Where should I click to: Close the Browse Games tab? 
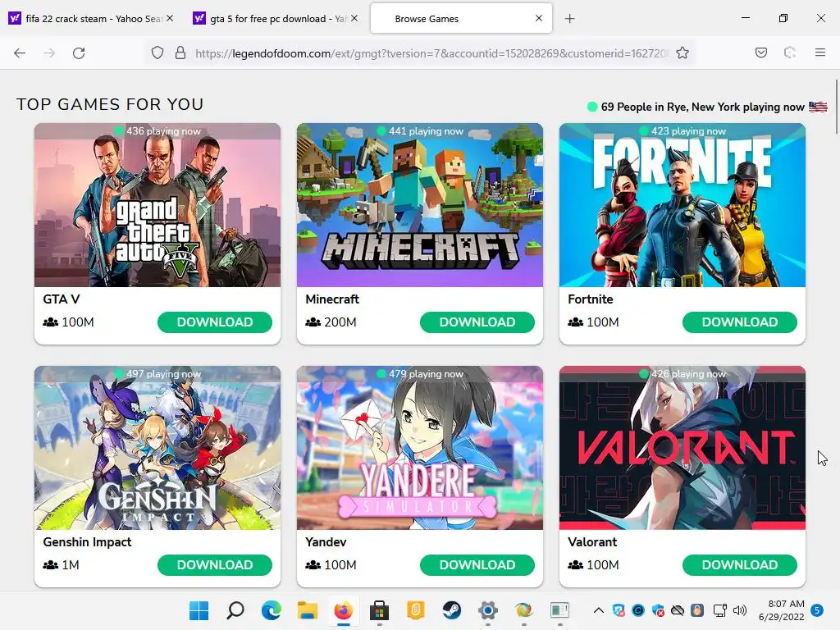tap(539, 18)
